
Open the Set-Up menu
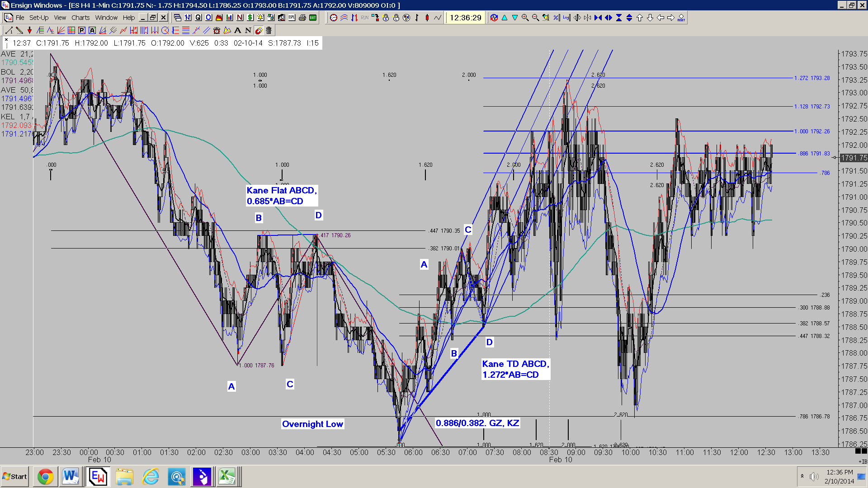coord(39,18)
